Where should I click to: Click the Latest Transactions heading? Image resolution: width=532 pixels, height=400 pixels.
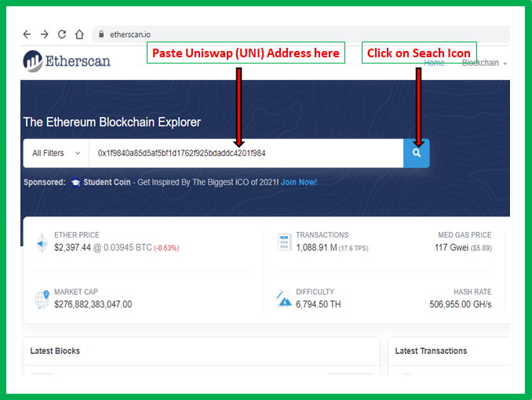[431, 351]
